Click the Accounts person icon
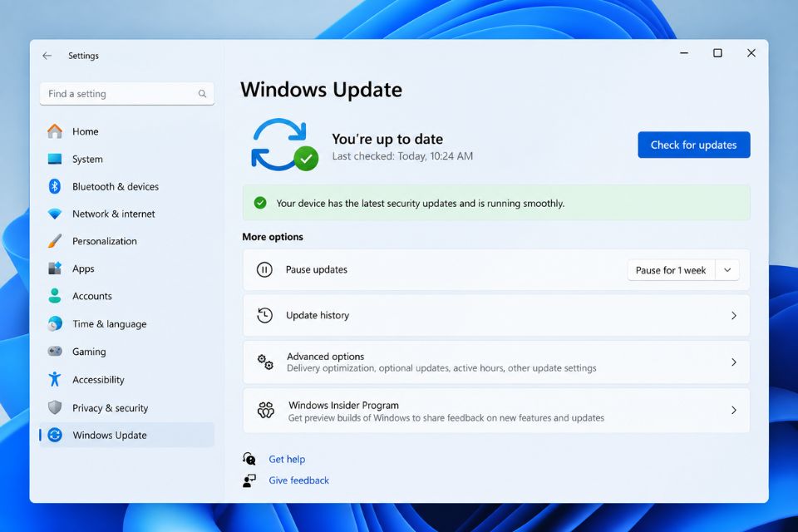The height and width of the screenshot is (532, 798). pyautogui.click(x=55, y=296)
